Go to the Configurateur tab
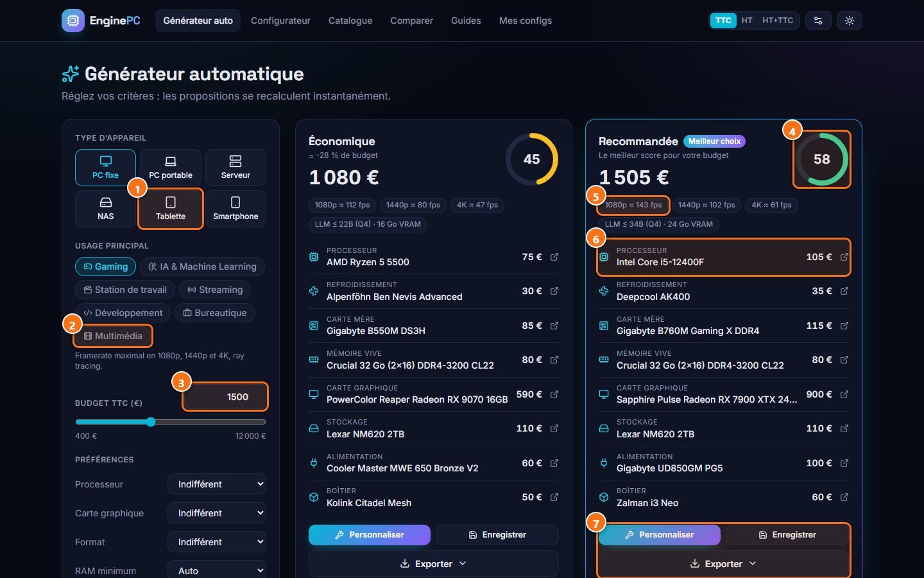924x578 pixels. pyautogui.click(x=280, y=21)
